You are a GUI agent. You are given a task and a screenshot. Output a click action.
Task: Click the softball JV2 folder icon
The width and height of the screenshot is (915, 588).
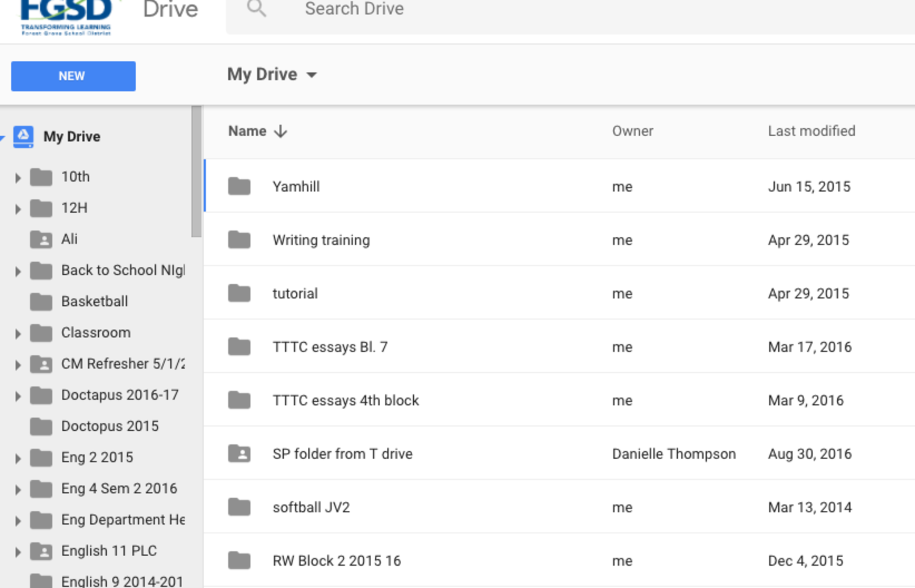point(239,507)
